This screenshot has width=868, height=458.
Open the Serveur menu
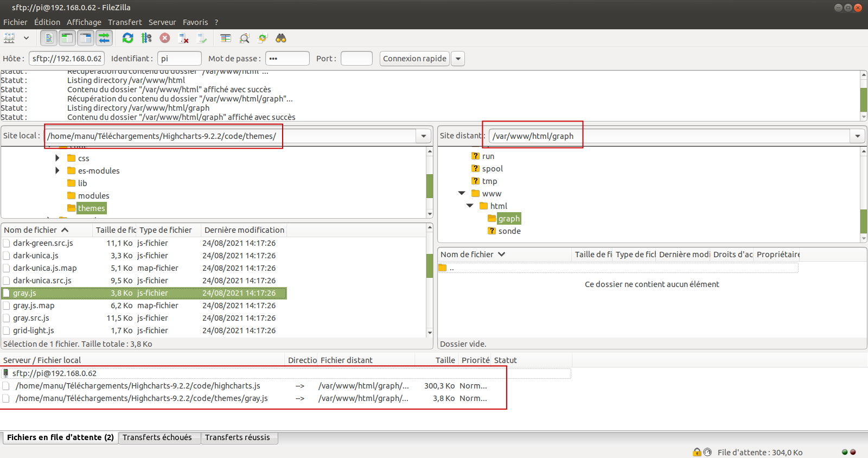click(162, 22)
